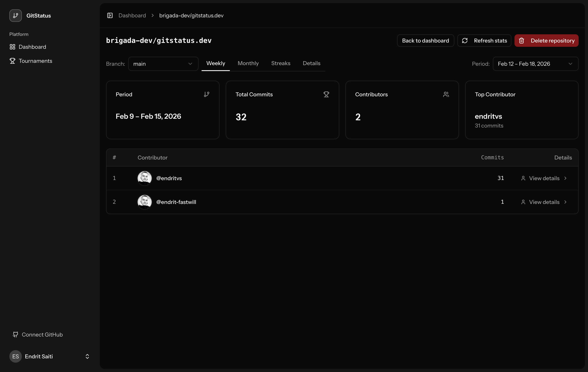This screenshot has height=372, width=588.
Task: Click the GitHub icon beside Connect GitHub
Action: tap(15, 334)
